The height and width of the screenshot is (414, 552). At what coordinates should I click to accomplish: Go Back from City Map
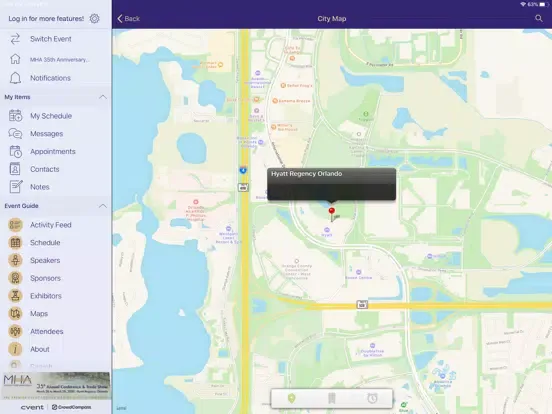(x=128, y=19)
